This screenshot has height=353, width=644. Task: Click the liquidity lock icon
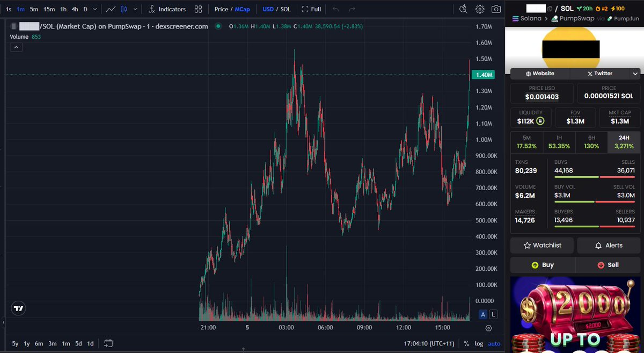[x=540, y=121]
